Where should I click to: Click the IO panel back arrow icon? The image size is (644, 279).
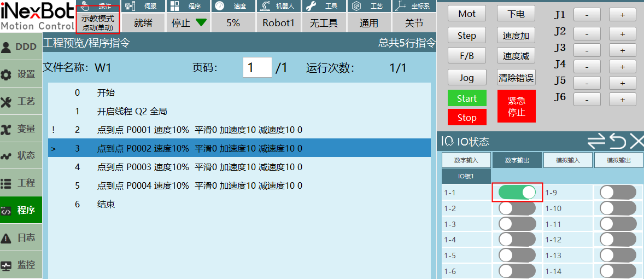(618, 141)
